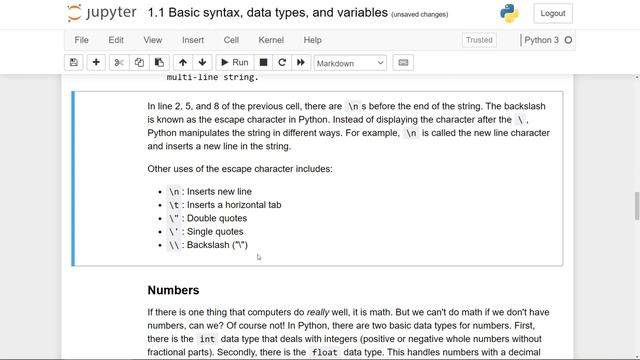Save and checkpoint the notebook
640x360 pixels.
74,62
